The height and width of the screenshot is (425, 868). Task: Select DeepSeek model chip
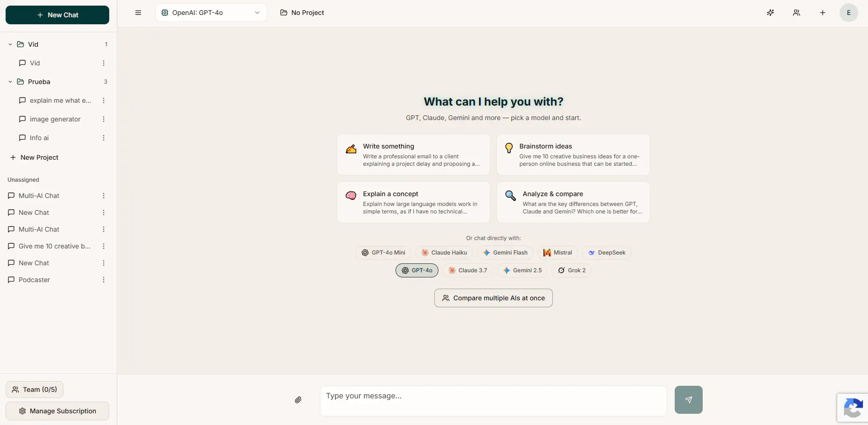point(607,253)
